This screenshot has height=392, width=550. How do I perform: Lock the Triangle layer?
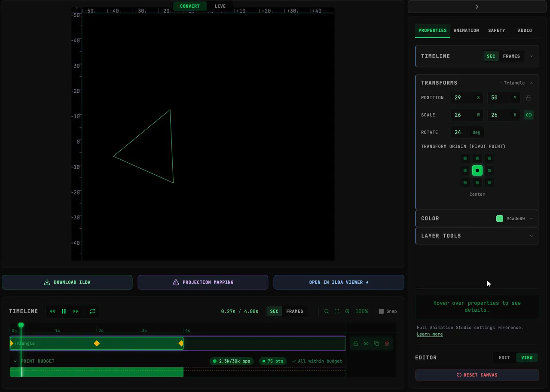(x=356, y=343)
